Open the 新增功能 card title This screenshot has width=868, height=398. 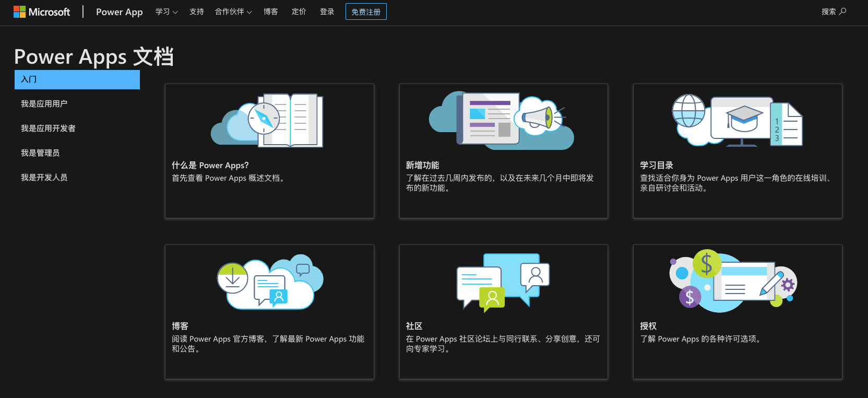pyautogui.click(x=423, y=165)
